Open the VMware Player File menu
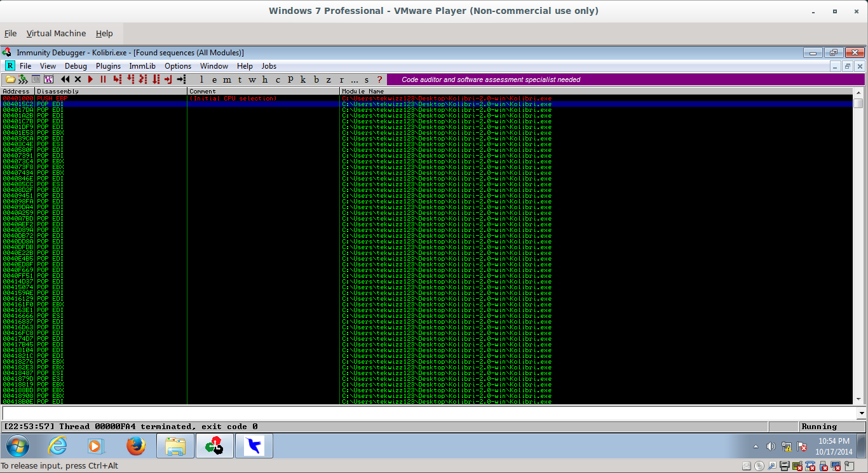This screenshot has height=473, width=868. 11,34
